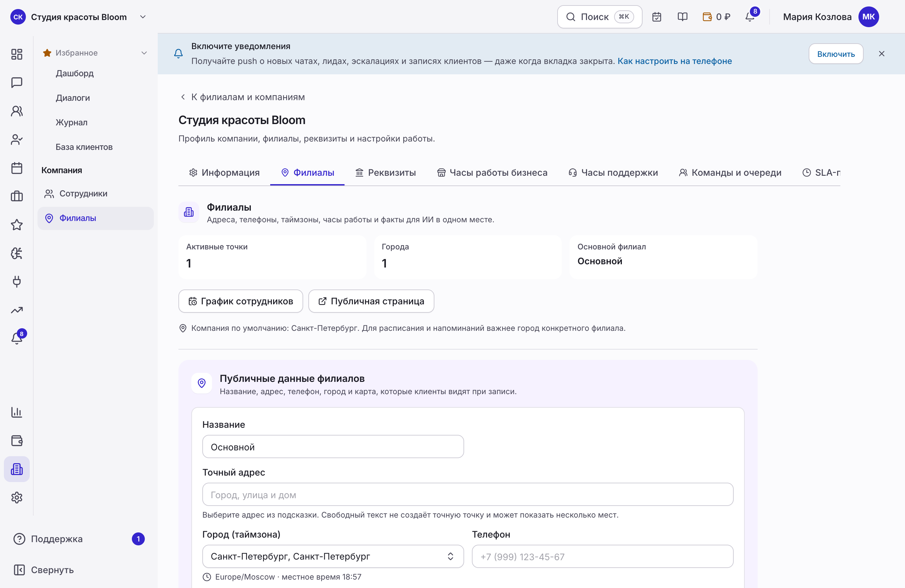
Task: Open the dashboard grid icon in sidebar
Action: 17,54
